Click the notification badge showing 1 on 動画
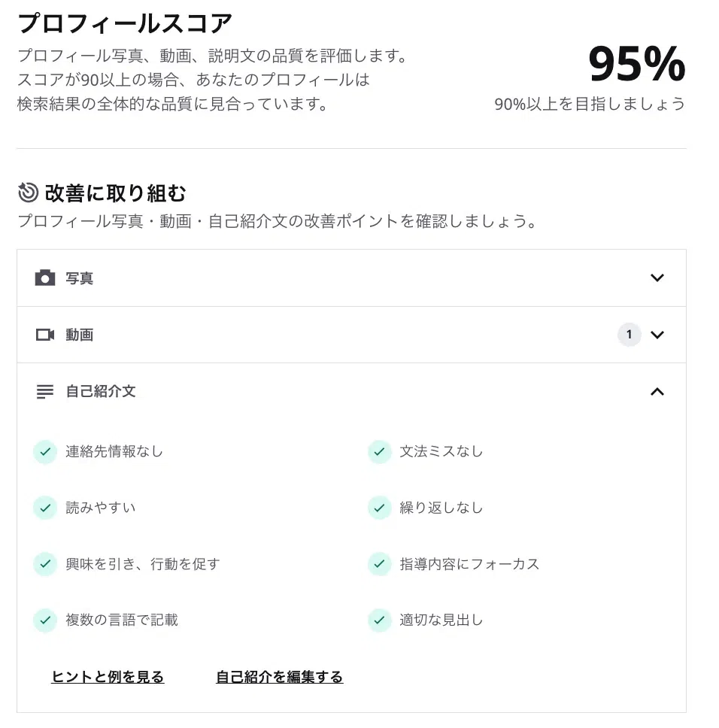Screen dimensions: 719x728 (x=629, y=334)
